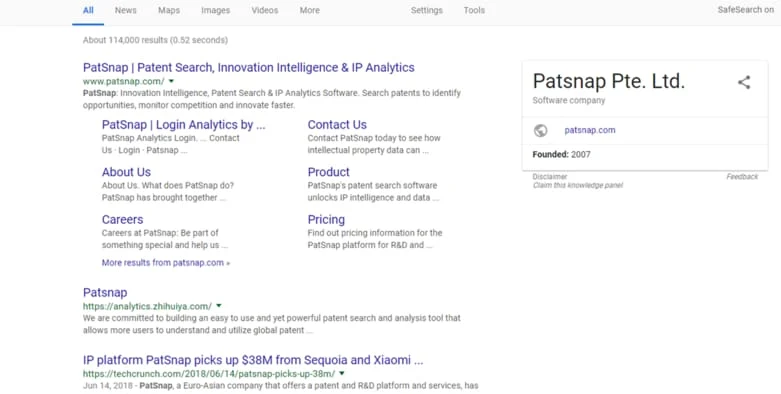Image resolution: width=781 pixels, height=394 pixels.
Task: Open search Settings menu
Action: tap(426, 10)
